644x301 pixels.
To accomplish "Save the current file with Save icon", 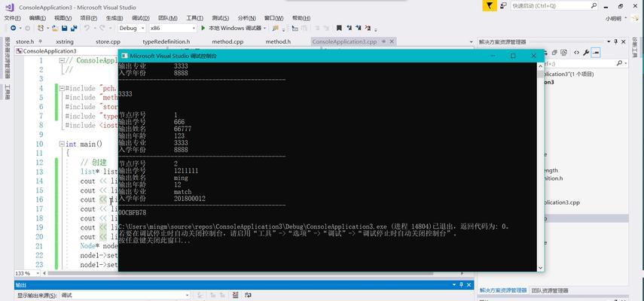I will (65, 29).
